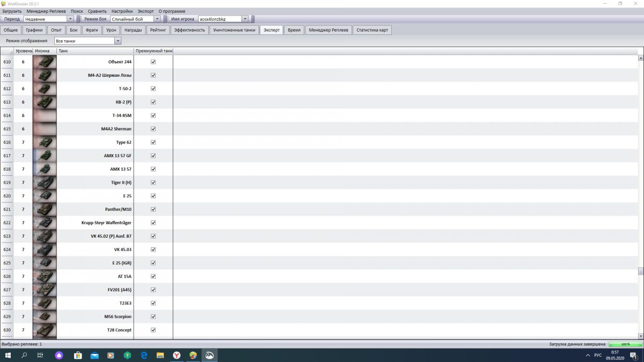Screen dimensions: 644x362
Task: Toggle premium checkbox for T28 Concept
Action: pos(153,330)
